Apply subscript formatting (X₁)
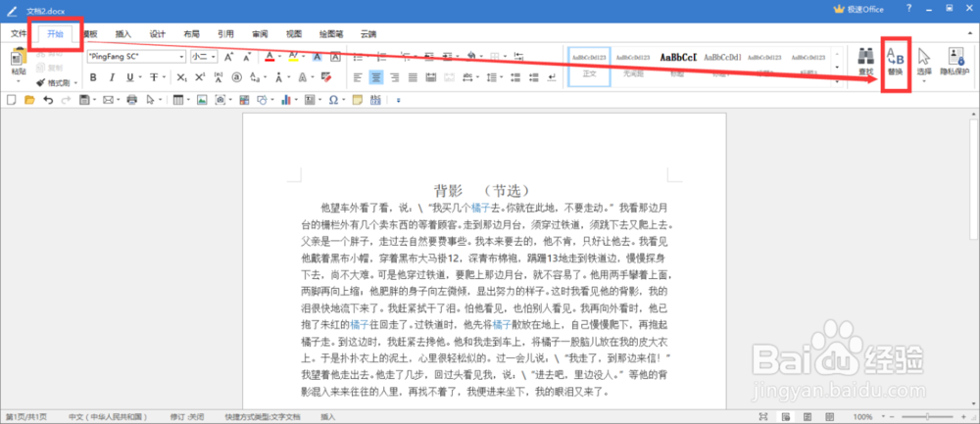Viewport: 980px width, 424px height. pos(180,77)
